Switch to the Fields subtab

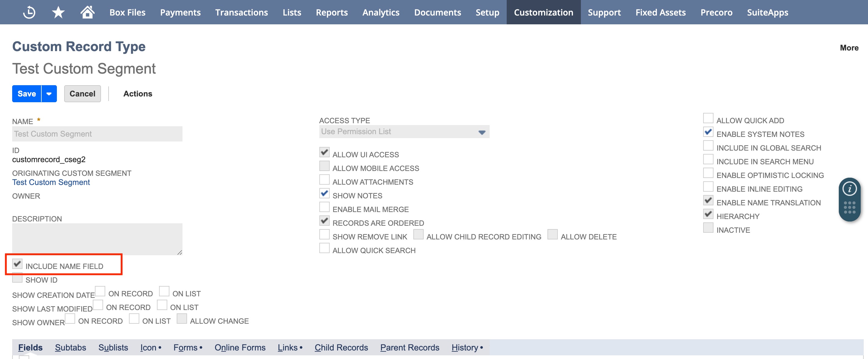pyautogui.click(x=30, y=347)
